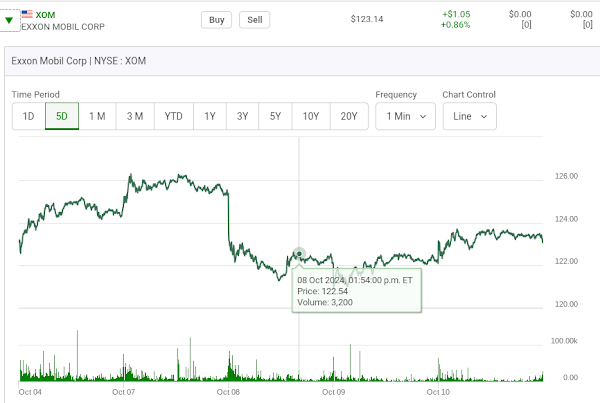Click the 120.00 price axis label

[x=566, y=304]
